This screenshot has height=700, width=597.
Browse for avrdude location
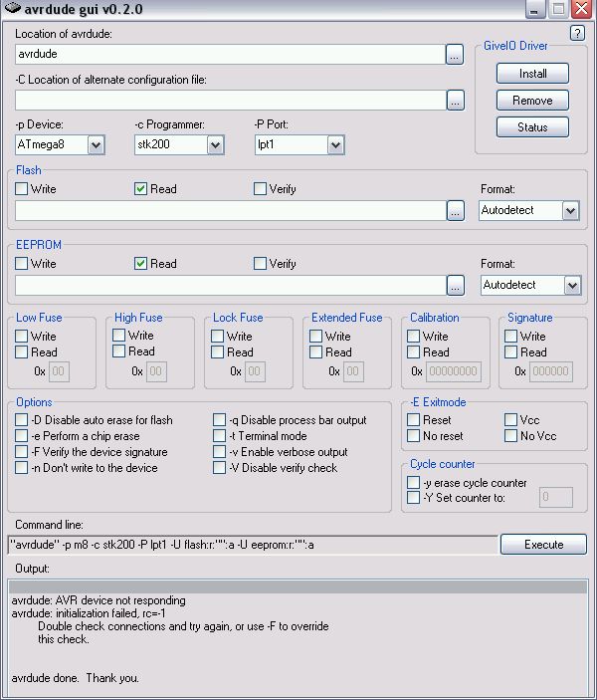click(x=455, y=55)
